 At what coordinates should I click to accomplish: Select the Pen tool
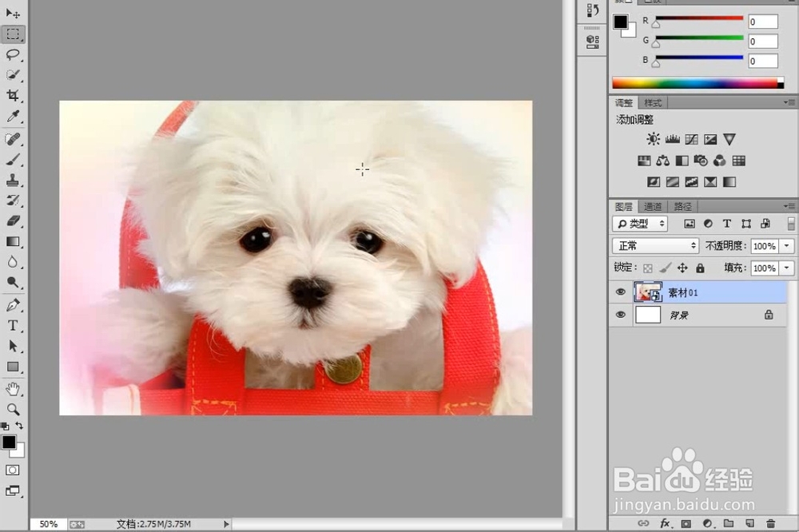coord(13,304)
